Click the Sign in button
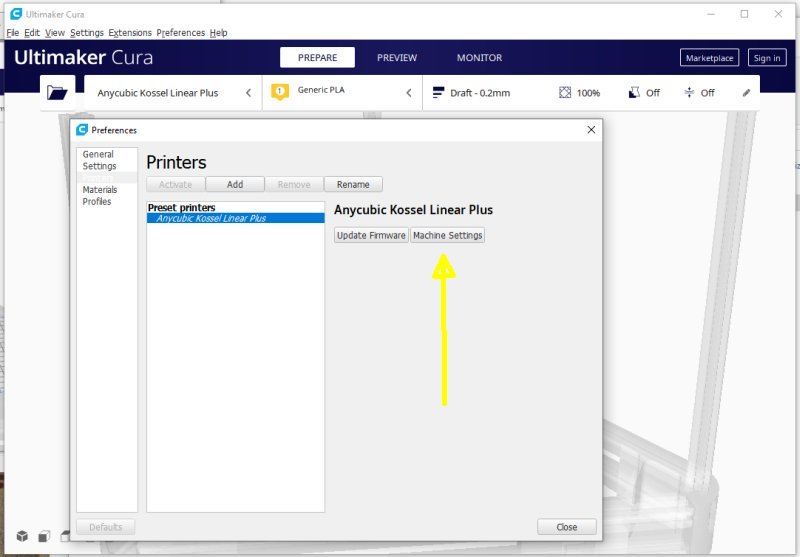Screen dimensions: 800x557 (x=767, y=58)
